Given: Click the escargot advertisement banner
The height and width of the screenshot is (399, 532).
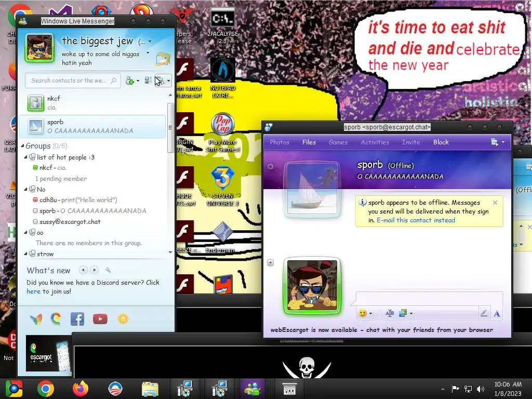Looking at the screenshot, I should (48, 353).
